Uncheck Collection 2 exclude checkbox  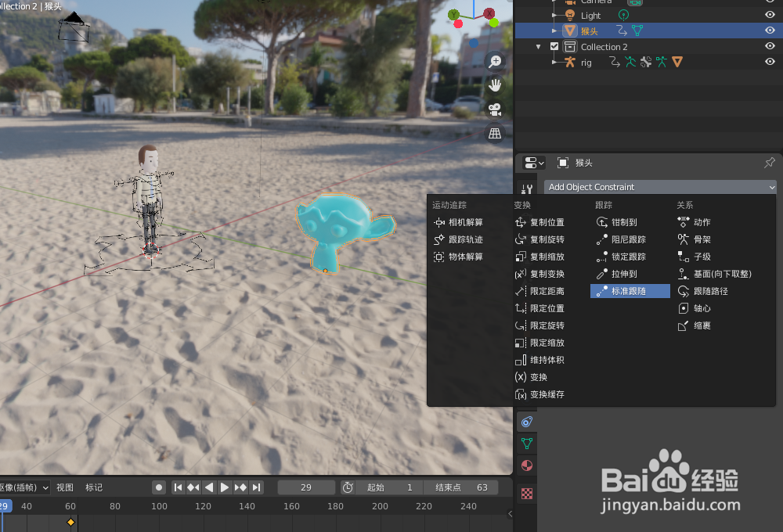554,46
